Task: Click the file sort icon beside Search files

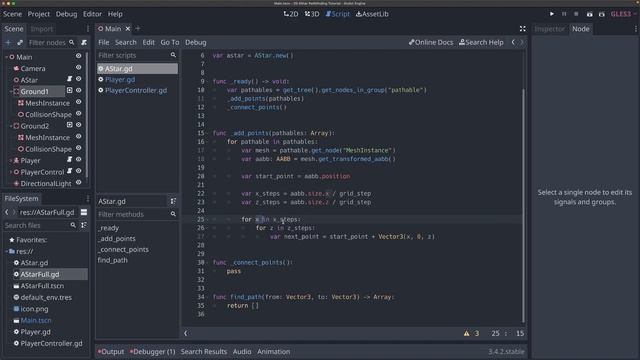Action: tap(84, 225)
